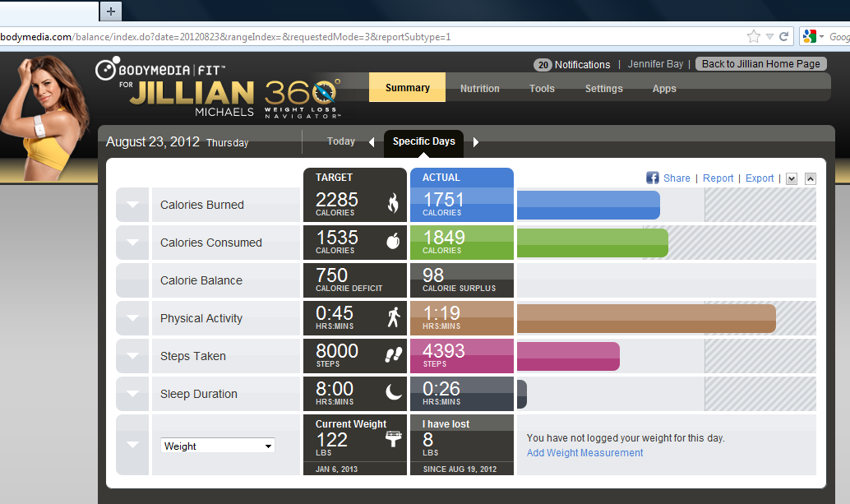Click the Facebook share icon
850x504 pixels.
click(653, 178)
